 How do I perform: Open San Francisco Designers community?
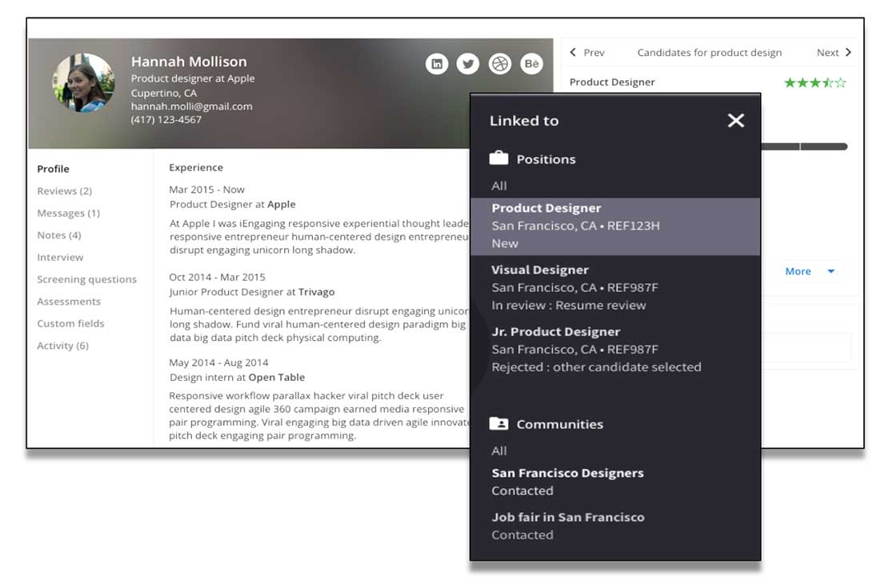coord(567,473)
